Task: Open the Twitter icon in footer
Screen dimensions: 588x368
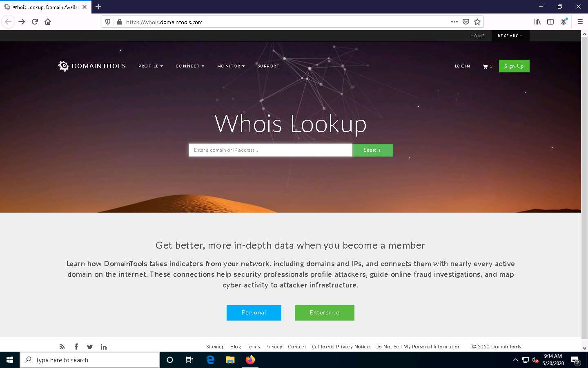Action: (x=90, y=347)
